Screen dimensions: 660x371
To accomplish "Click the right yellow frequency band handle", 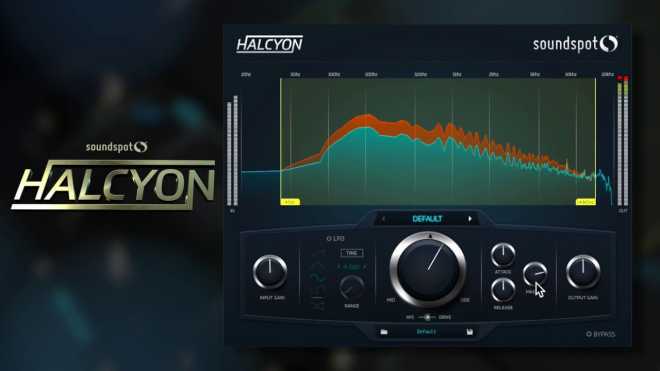I will tap(586, 202).
